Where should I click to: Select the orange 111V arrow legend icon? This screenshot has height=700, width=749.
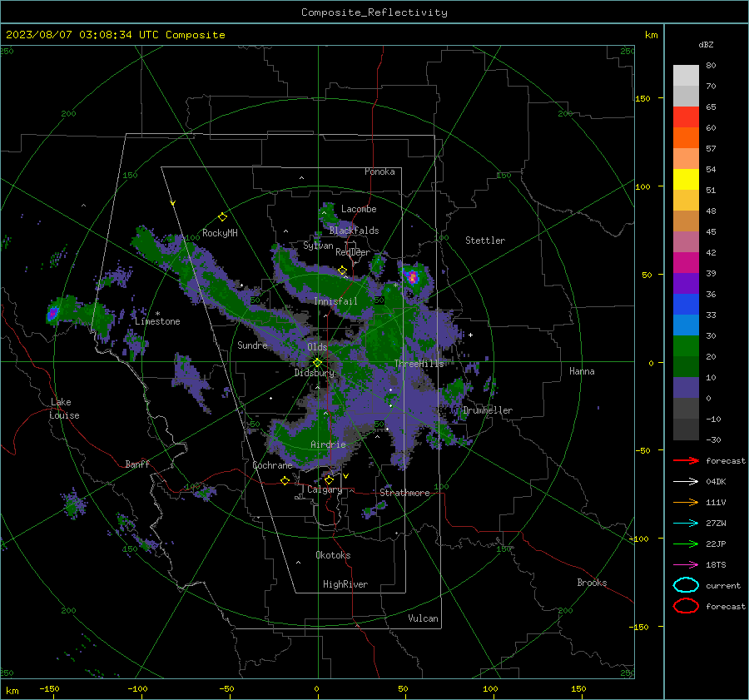[686, 502]
